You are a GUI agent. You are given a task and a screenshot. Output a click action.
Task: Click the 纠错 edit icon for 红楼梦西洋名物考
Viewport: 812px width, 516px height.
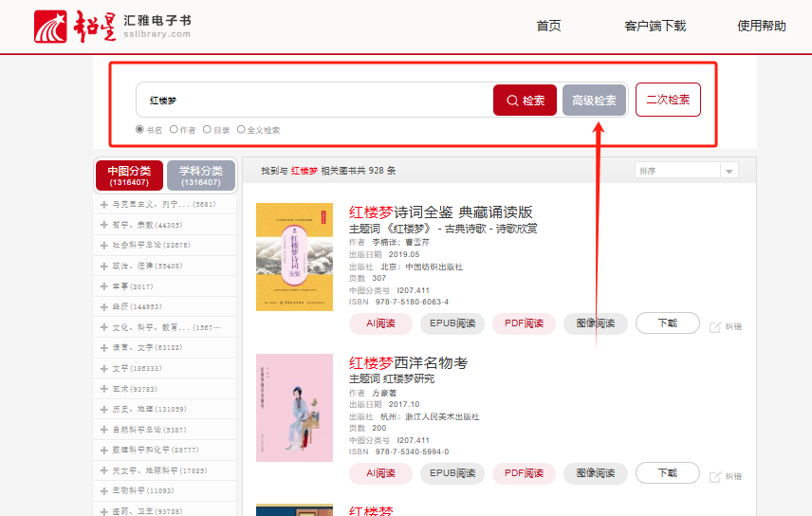tap(716, 475)
